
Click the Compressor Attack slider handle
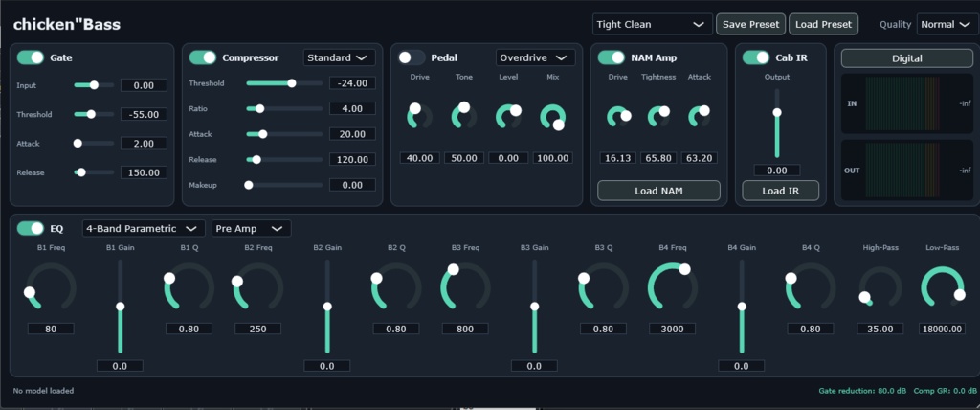click(263, 134)
